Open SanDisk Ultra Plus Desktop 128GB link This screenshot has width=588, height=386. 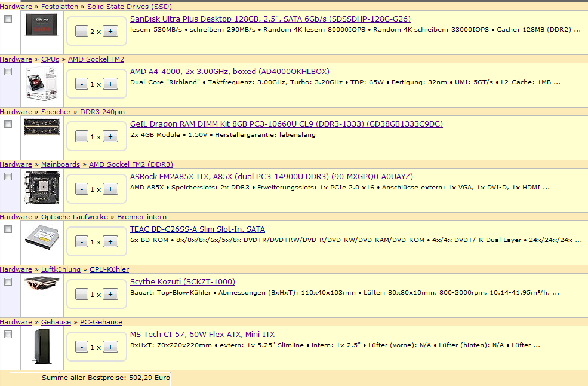270,19
